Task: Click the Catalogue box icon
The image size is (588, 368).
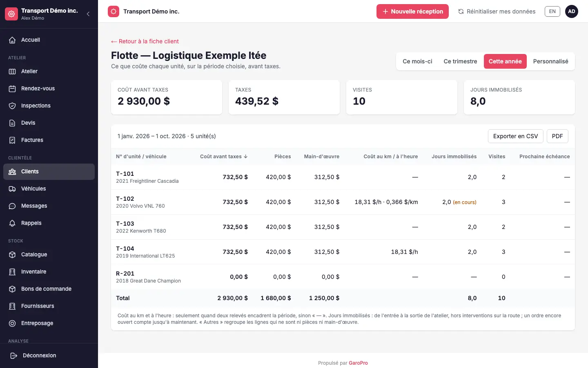Action: [12, 255]
